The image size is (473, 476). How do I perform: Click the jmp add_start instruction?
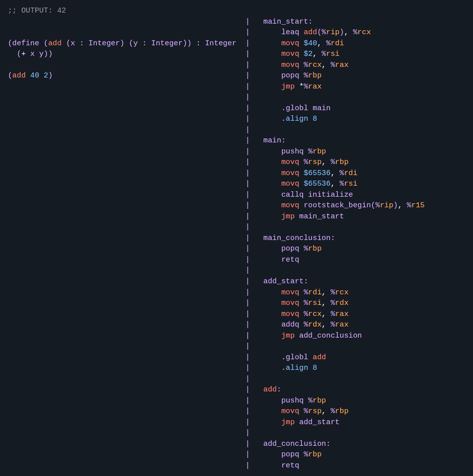[x=310, y=422]
